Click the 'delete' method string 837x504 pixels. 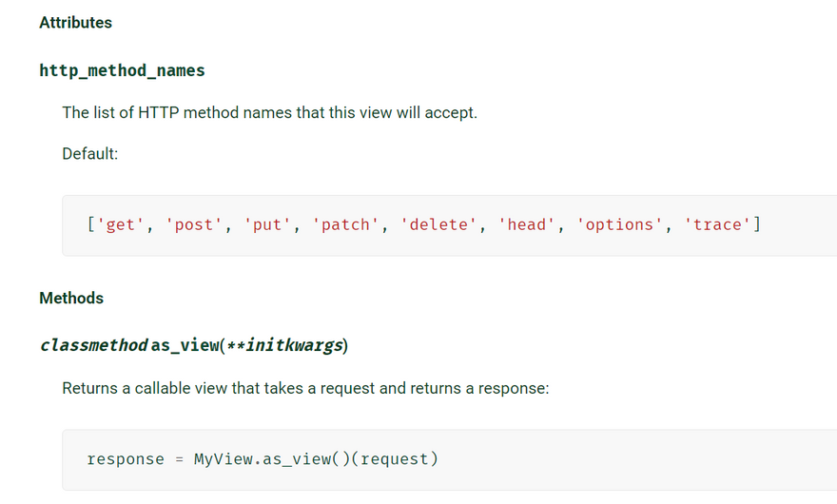point(440,225)
